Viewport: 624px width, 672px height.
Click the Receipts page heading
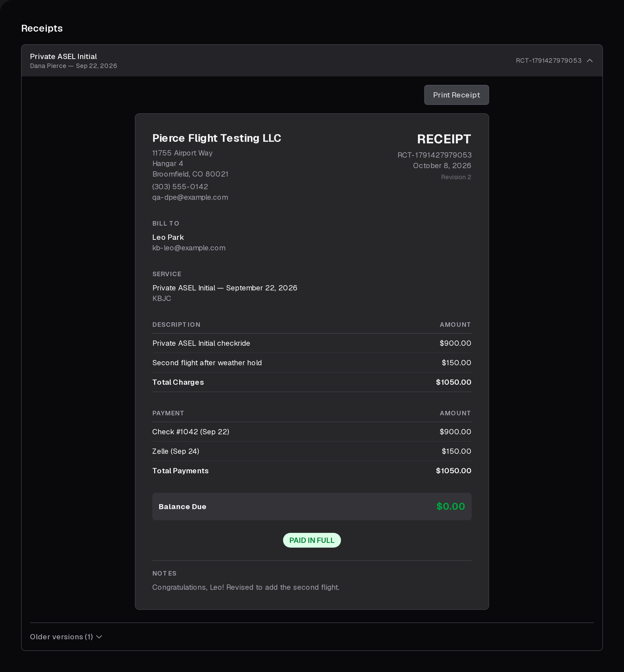pyautogui.click(x=42, y=28)
